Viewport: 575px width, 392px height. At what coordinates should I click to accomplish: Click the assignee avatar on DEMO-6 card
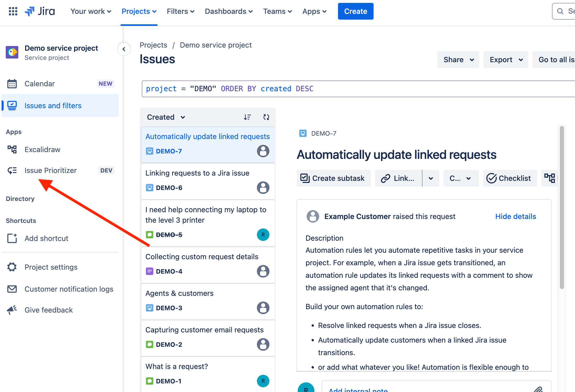tap(263, 188)
